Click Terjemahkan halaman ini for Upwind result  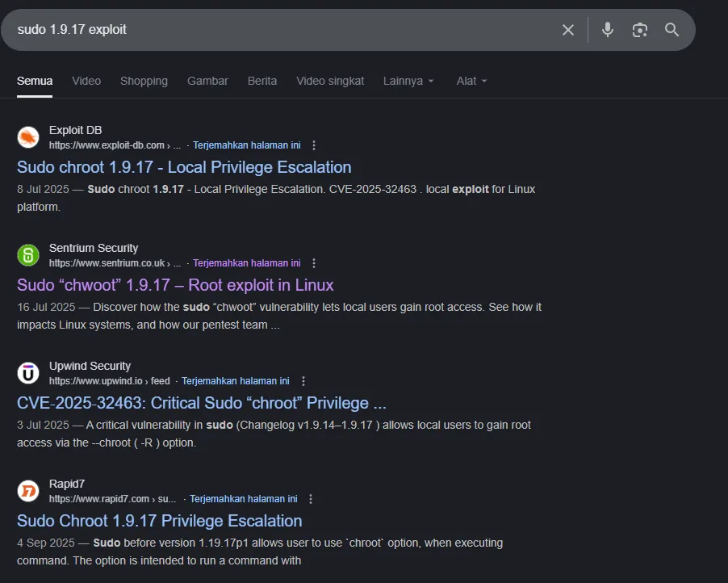click(x=235, y=381)
